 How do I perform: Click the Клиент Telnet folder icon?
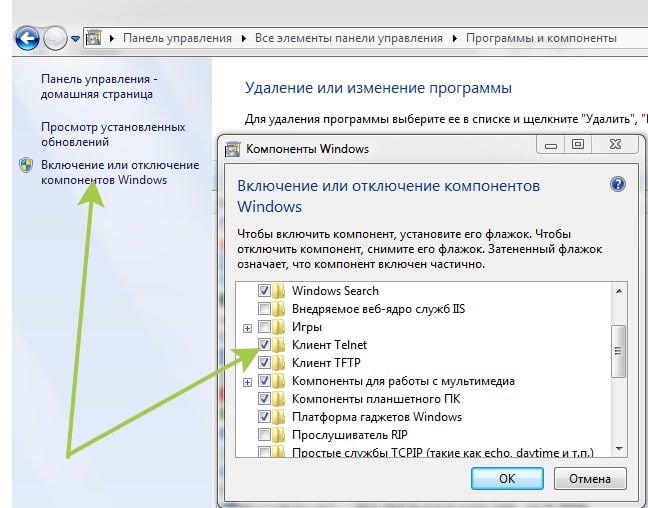coord(279,345)
